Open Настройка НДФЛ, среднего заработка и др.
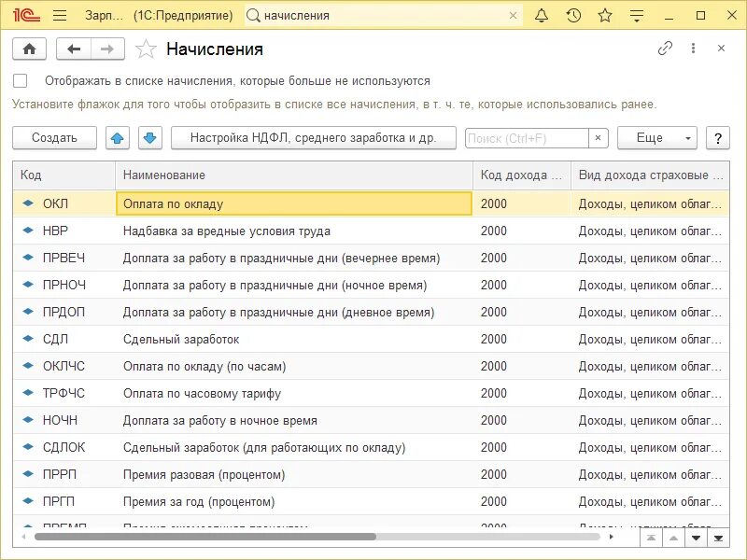This screenshot has width=747, height=560. tap(314, 138)
